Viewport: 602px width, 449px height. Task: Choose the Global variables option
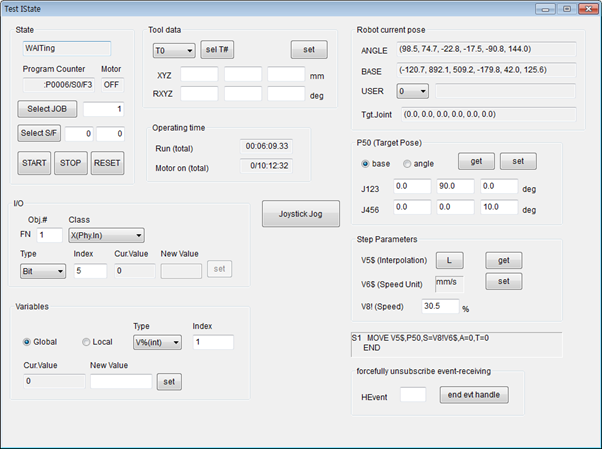[x=27, y=342]
